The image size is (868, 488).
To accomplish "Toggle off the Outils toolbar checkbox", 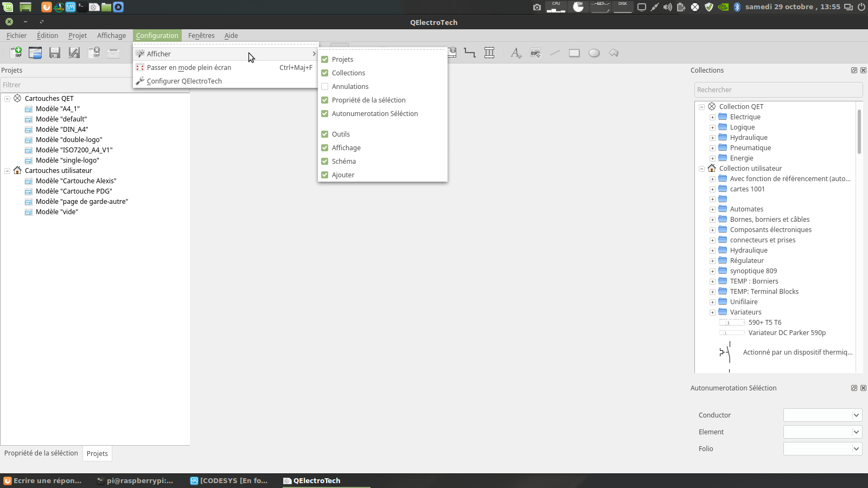I will (x=325, y=134).
